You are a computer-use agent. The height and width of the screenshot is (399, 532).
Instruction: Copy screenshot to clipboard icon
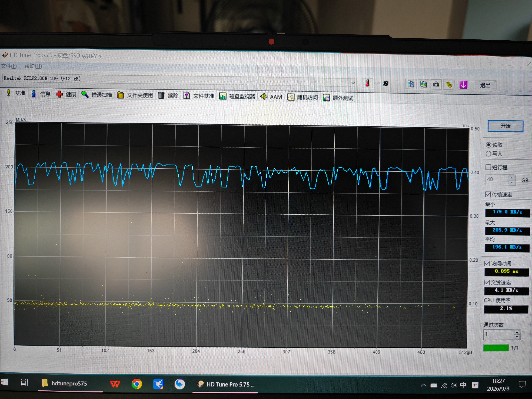coord(423,84)
